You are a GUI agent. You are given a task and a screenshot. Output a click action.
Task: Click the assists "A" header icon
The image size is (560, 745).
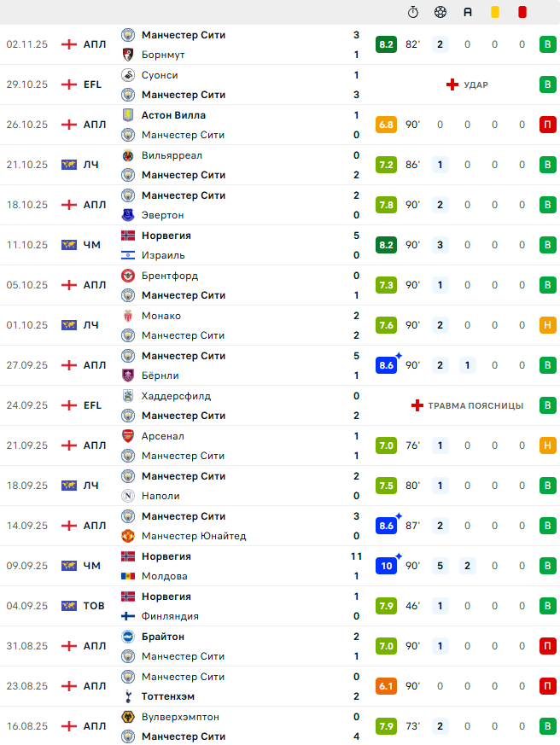(468, 12)
